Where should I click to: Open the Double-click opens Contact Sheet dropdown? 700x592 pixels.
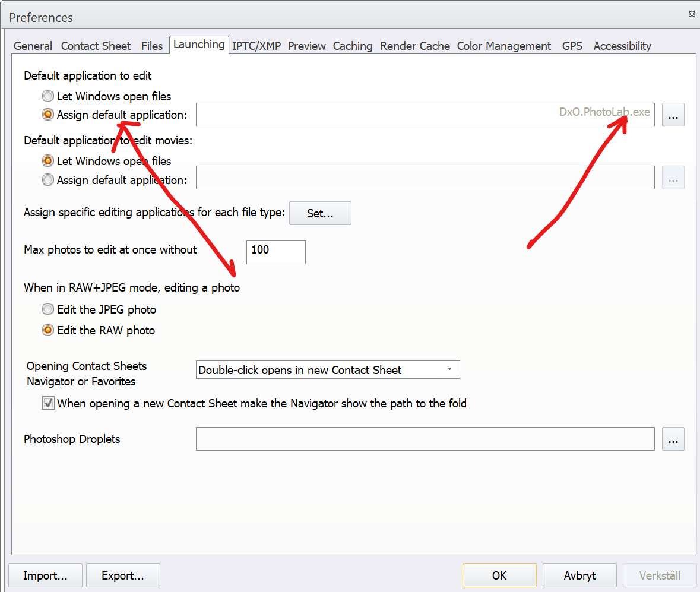(x=328, y=370)
